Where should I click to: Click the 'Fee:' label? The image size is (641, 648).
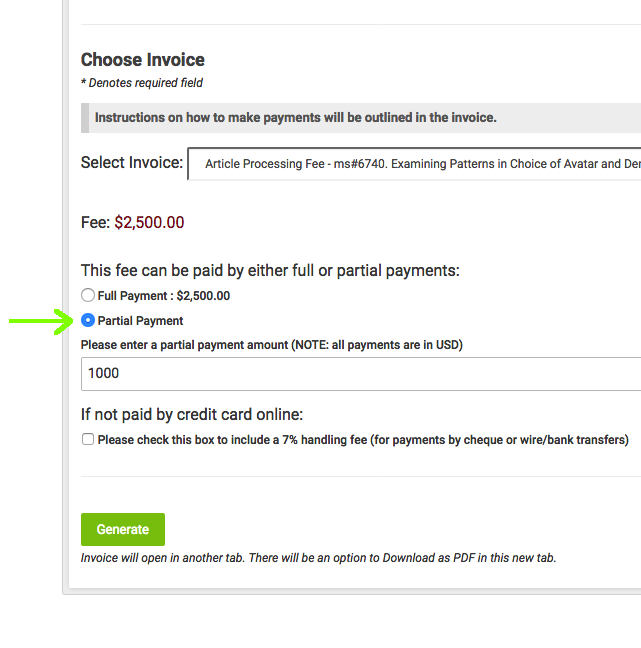[x=95, y=222]
